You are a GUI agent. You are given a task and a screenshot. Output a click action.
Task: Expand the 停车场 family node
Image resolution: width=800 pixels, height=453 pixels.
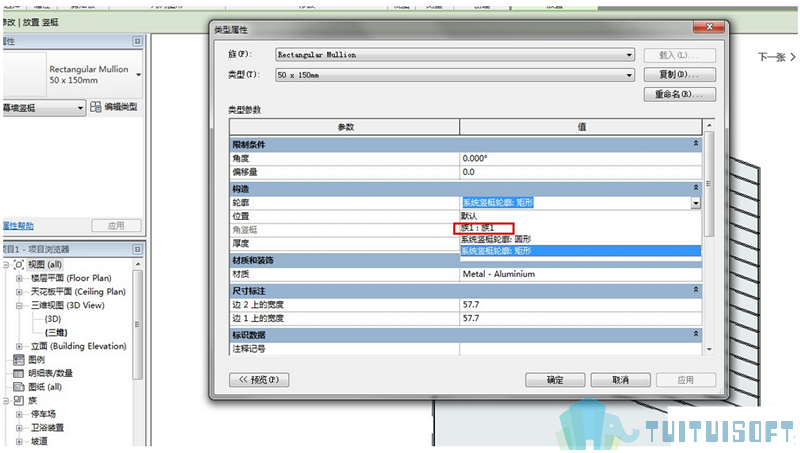[x=19, y=414]
